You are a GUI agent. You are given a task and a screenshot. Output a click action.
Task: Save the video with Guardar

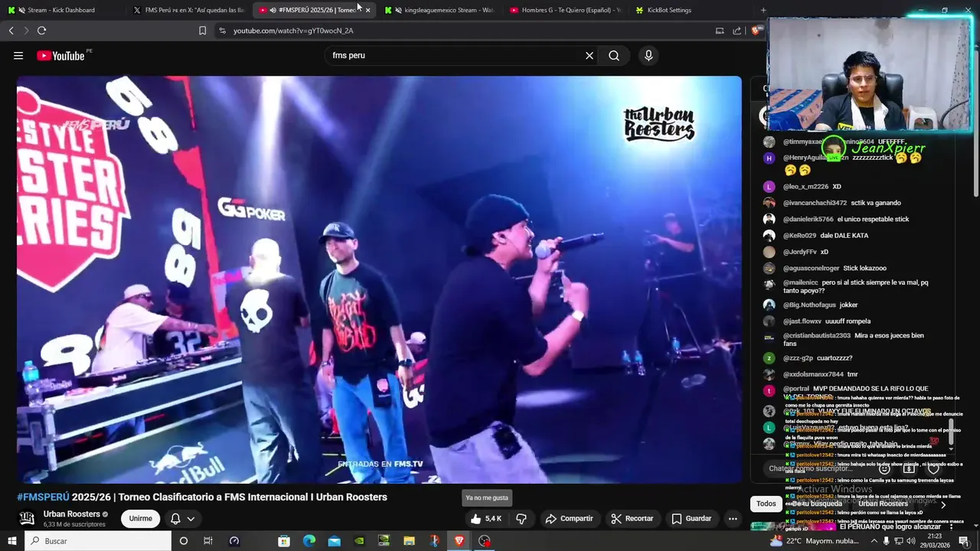(691, 519)
